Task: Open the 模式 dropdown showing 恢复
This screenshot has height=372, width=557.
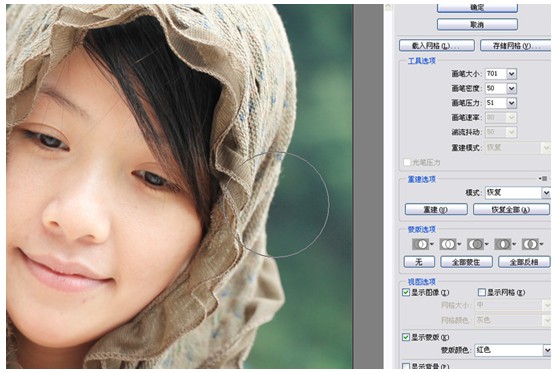Action: (518, 193)
